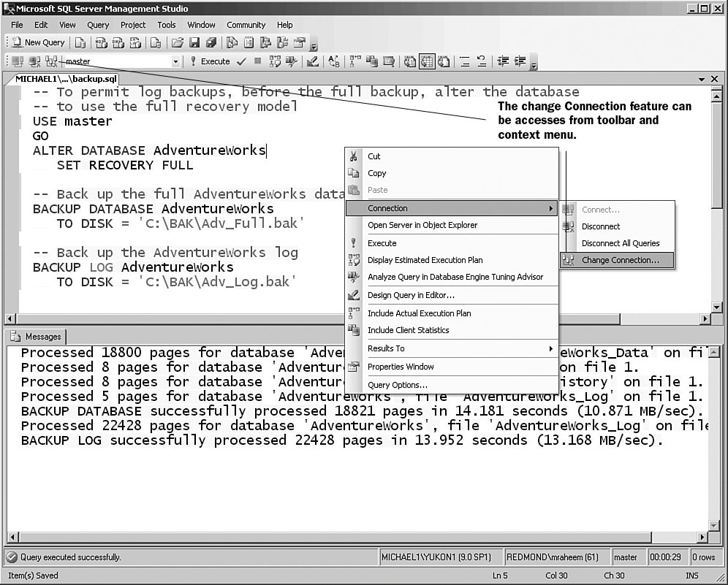Select Analyze Query in Database Engine Tuning Advisor
The height and width of the screenshot is (585, 728).
click(452, 277)
